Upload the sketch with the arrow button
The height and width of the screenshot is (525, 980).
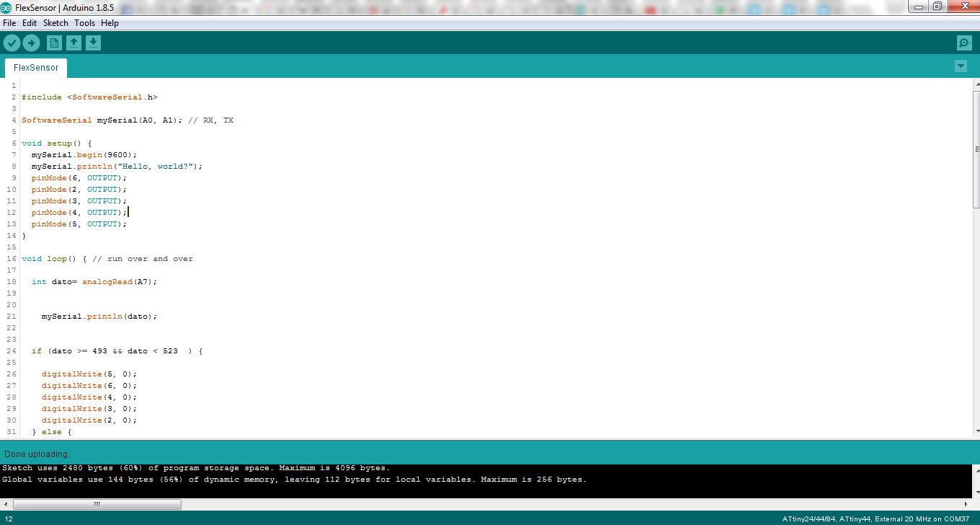click(x=31, y=43)
